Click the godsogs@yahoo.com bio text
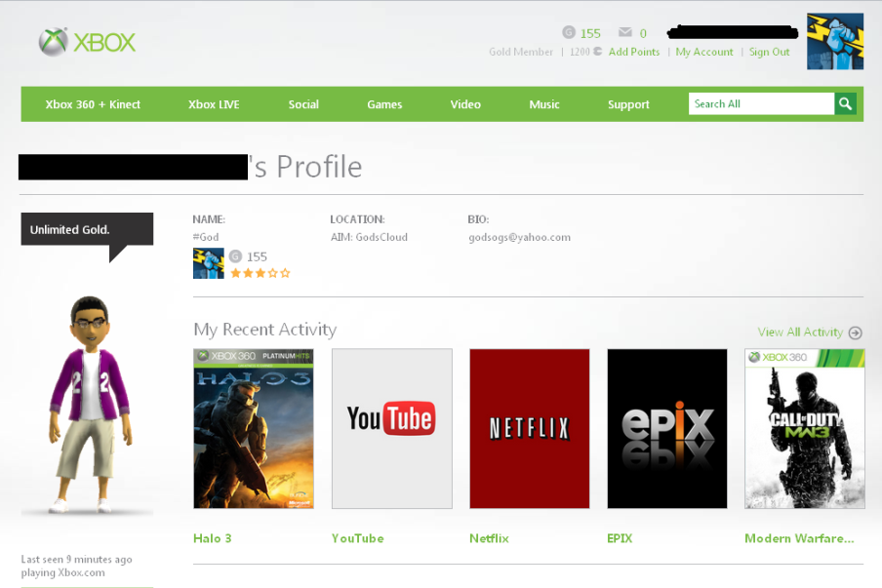This screenshot has width=882, height=588. click(520, 237)
